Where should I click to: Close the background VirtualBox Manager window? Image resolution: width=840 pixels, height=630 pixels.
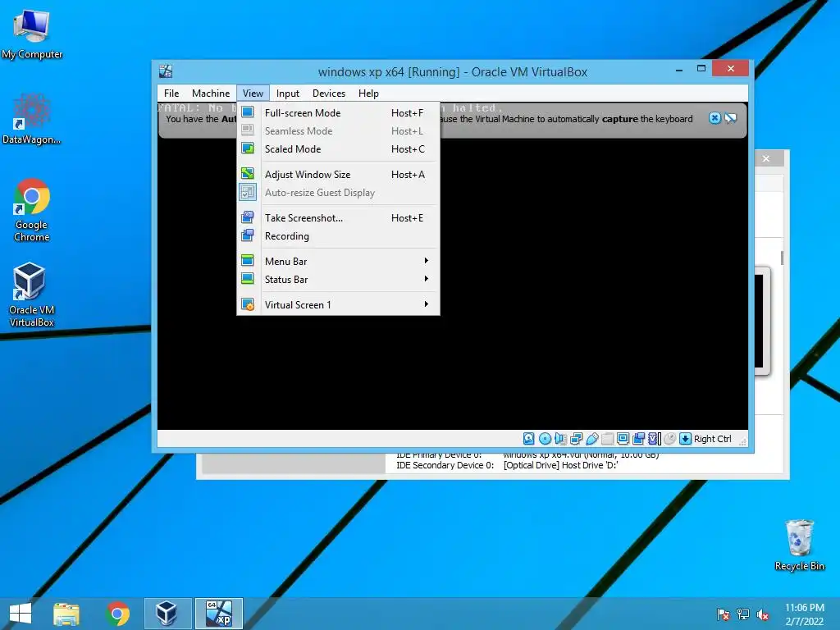[x=766, y=158]
